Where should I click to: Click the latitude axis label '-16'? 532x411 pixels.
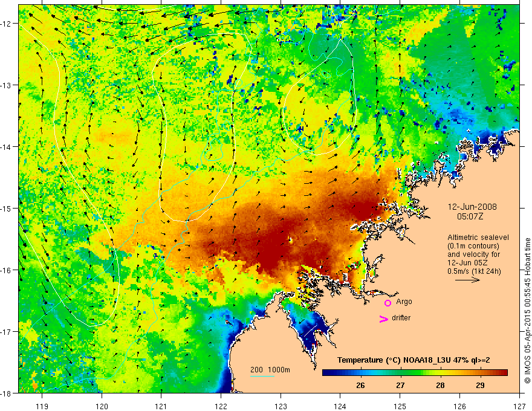tap(7, 270)
